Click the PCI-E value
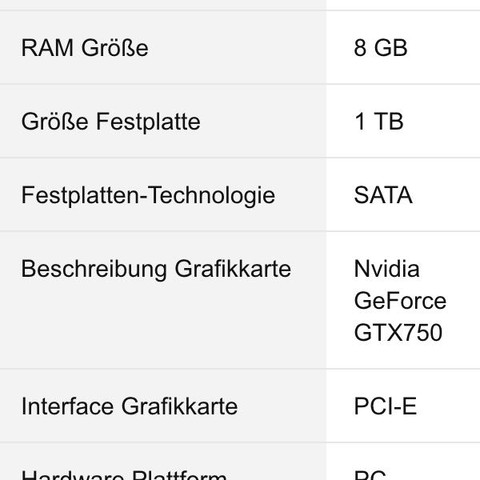The image size is (480, 480). point(385,406)
